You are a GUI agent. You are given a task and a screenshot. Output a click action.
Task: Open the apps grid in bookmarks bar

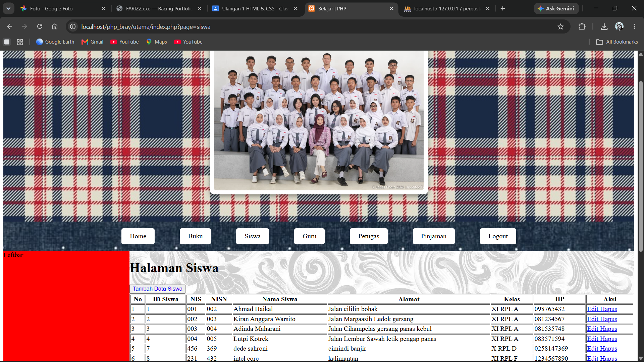[x=20, y=42]
